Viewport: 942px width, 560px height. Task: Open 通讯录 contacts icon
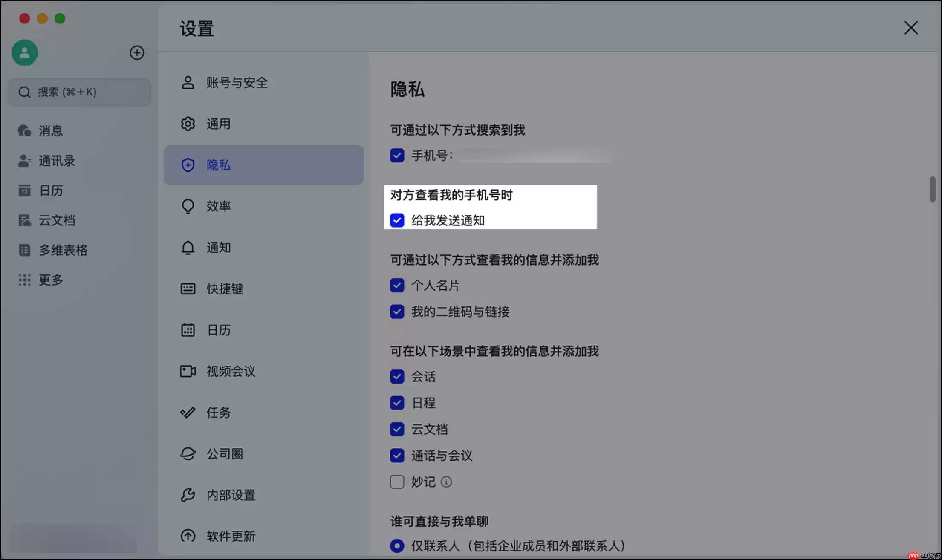[x=56, y=161]
